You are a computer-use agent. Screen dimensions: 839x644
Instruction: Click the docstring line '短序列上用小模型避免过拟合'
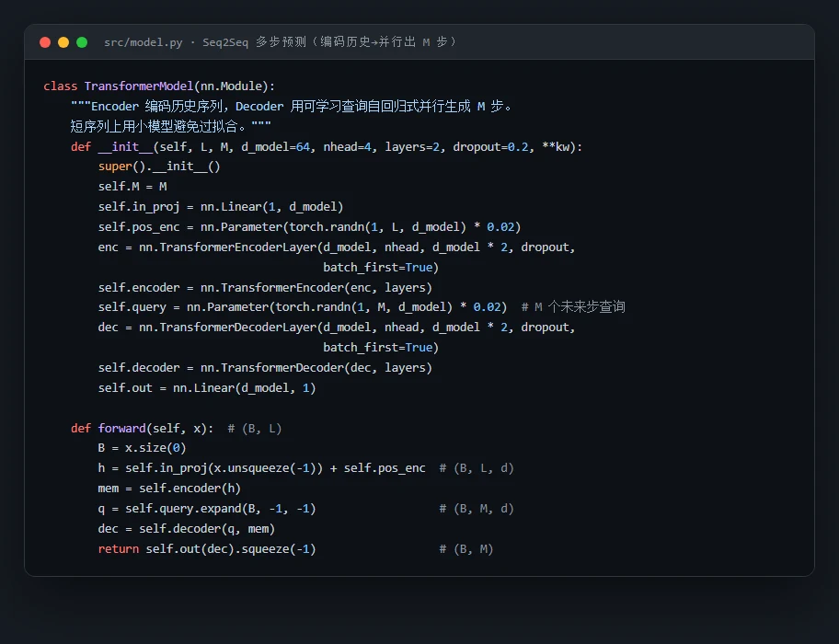click(x=171, y=126)
